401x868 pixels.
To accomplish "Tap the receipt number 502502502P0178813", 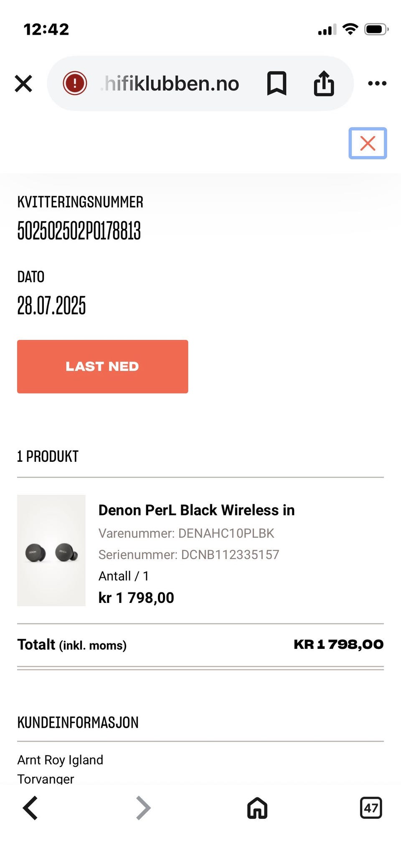I will (x=79, y=231).
